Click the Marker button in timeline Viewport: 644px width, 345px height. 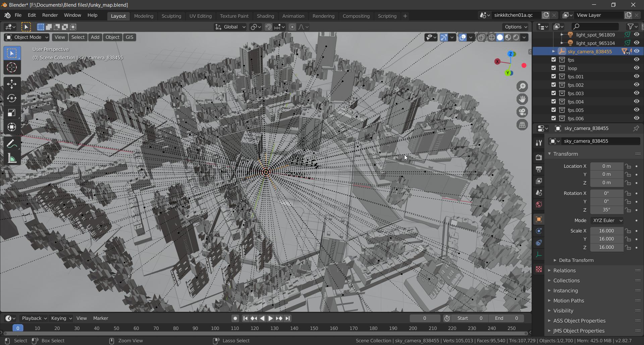coord(101,318)
